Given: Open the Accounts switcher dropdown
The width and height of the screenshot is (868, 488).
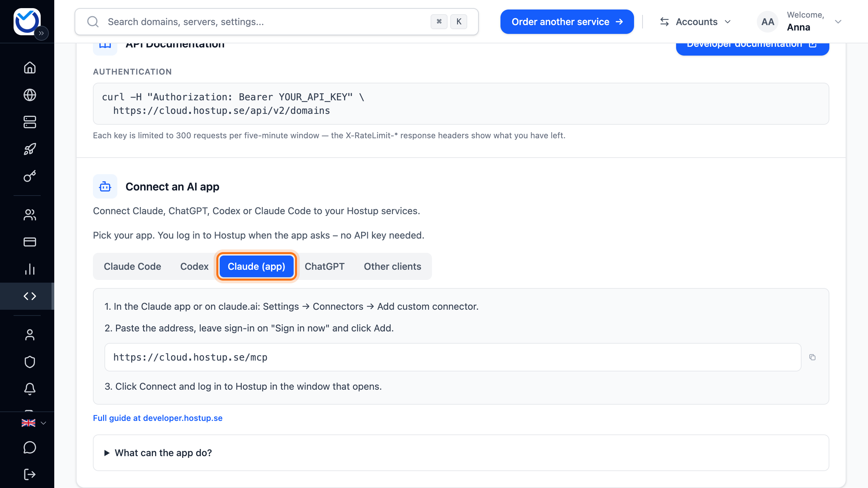Looking at the screenshot, I should click(695, 22).
